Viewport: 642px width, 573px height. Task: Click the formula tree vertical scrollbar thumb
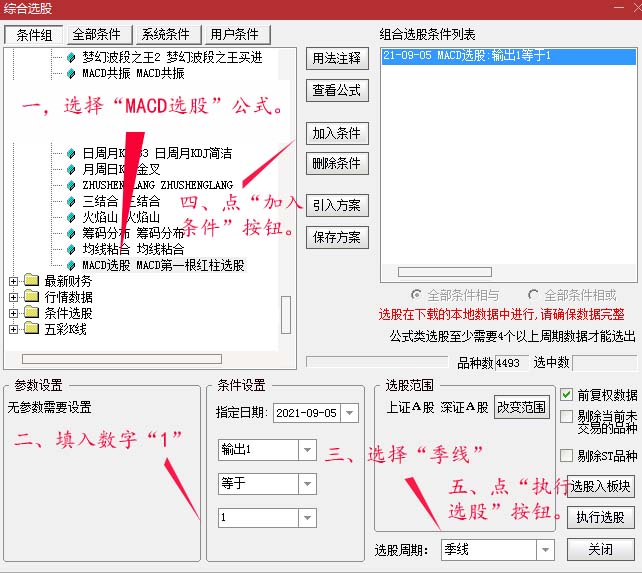pos(286,315)
